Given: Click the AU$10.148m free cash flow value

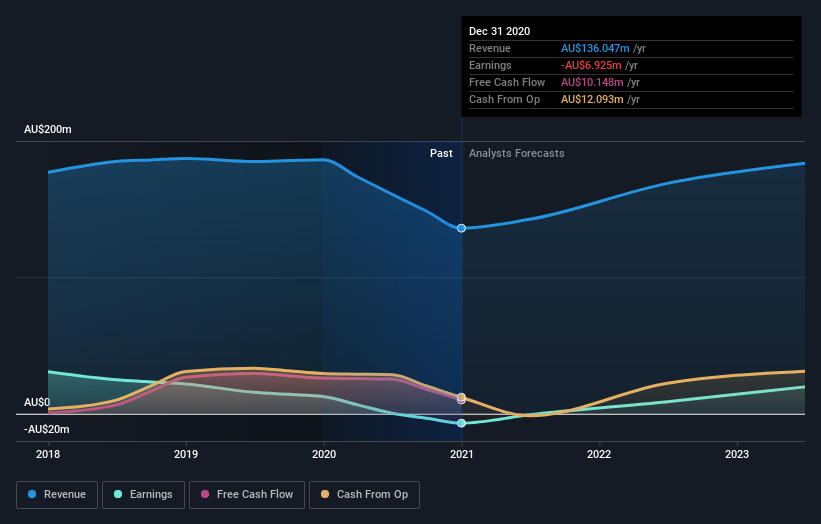Looking at the screenshot, I should pos(592,82).
